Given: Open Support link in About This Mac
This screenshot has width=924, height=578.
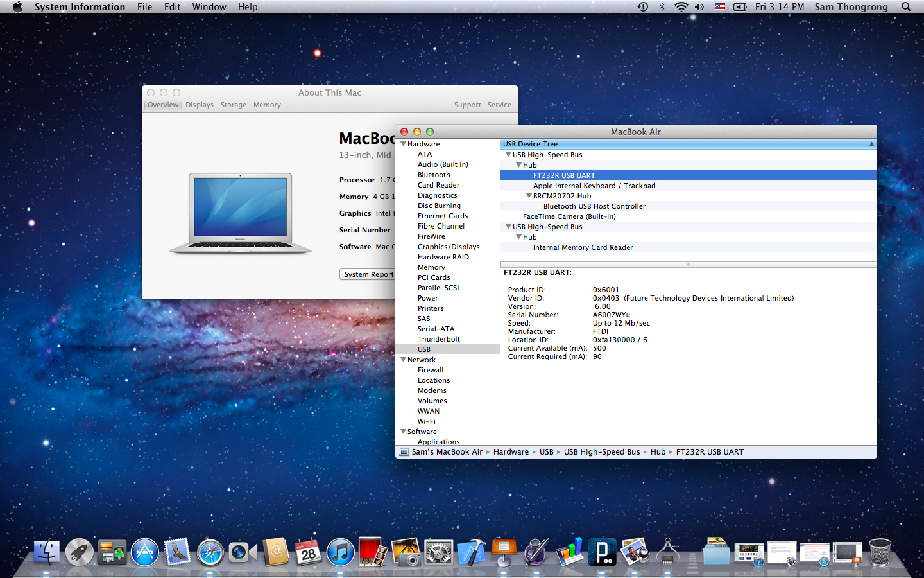Looking at the screenshot, I should (467, 105).
